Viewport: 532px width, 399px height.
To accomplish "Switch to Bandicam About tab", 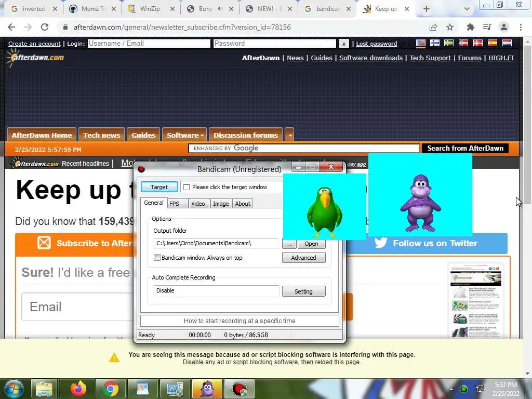I will [243, 204].
